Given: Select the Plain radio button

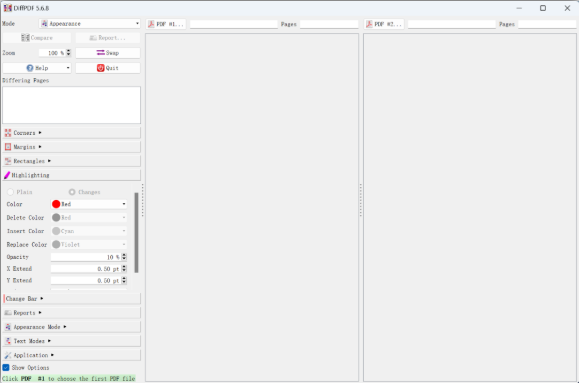Looking at the screenshot, I should point(10,192).
